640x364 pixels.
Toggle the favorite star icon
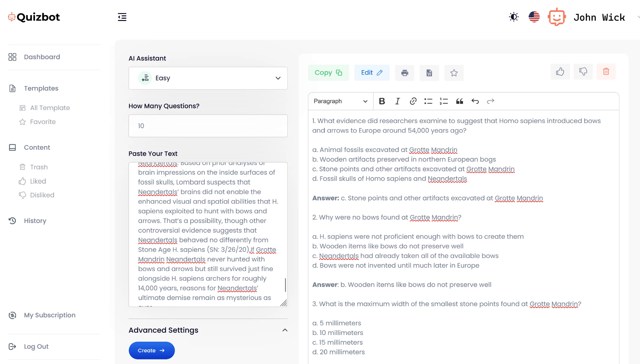pyautogui.click(x=454, y=73)
